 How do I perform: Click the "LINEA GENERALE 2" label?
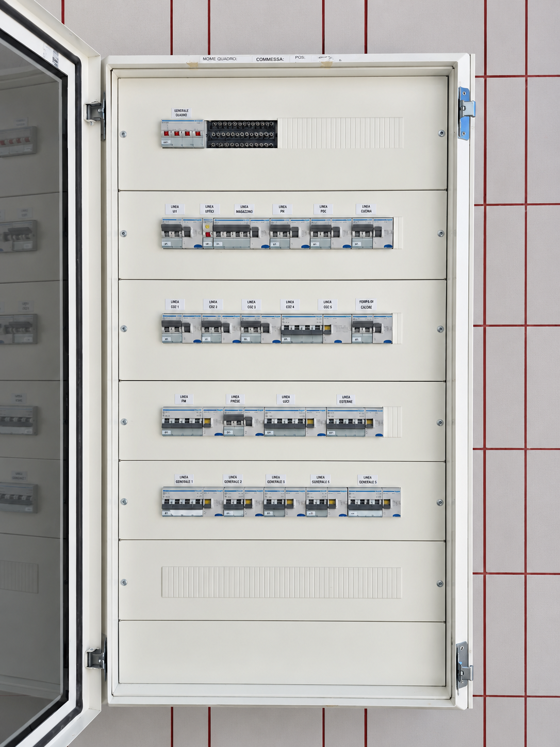pos(233,479)
